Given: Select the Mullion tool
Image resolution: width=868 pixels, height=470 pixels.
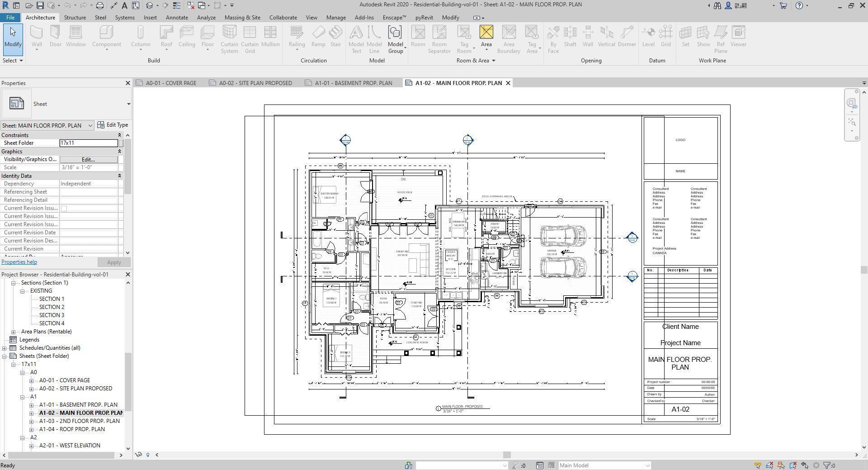Looking at the screenshot, I should 270,37.
